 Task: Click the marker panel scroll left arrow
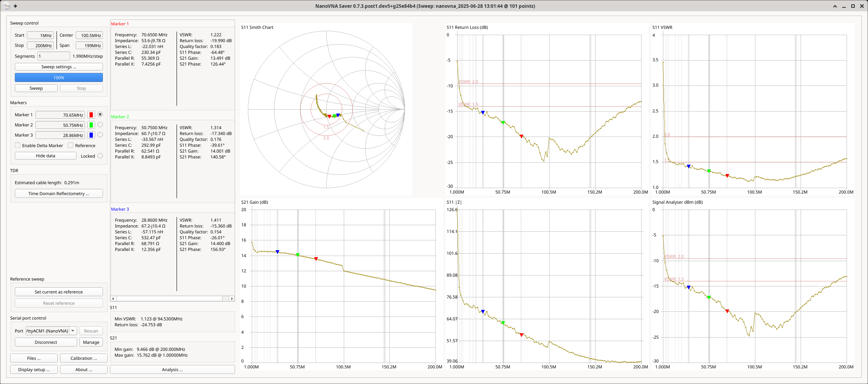pos(113,299)
